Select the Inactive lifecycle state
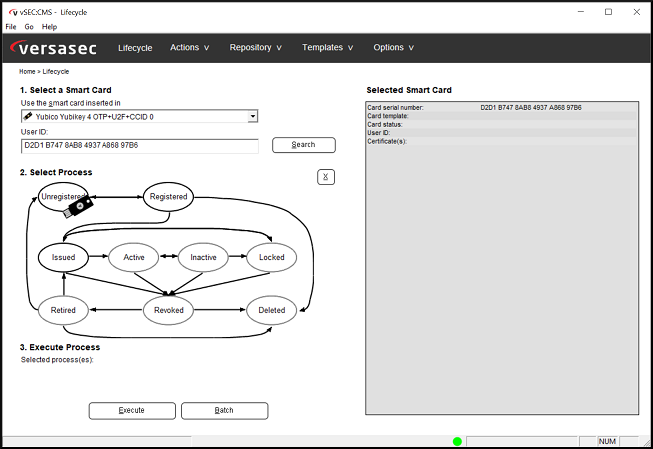 203,257
